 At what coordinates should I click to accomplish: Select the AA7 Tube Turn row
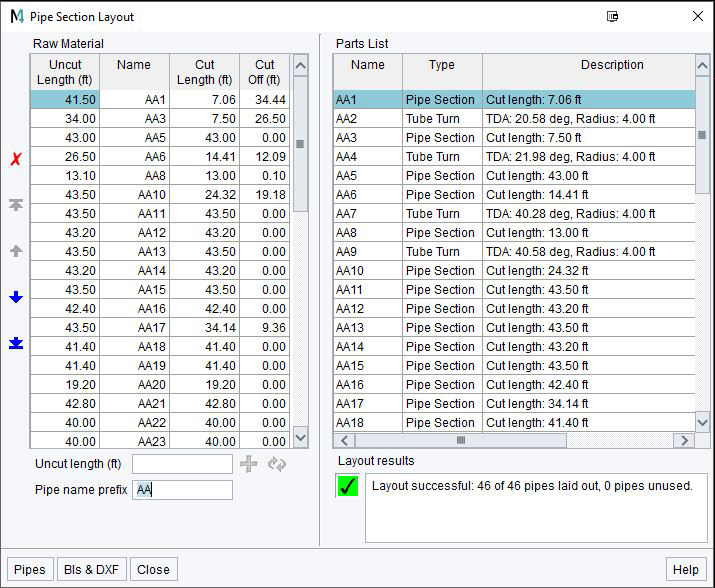(x=514, y=214)
